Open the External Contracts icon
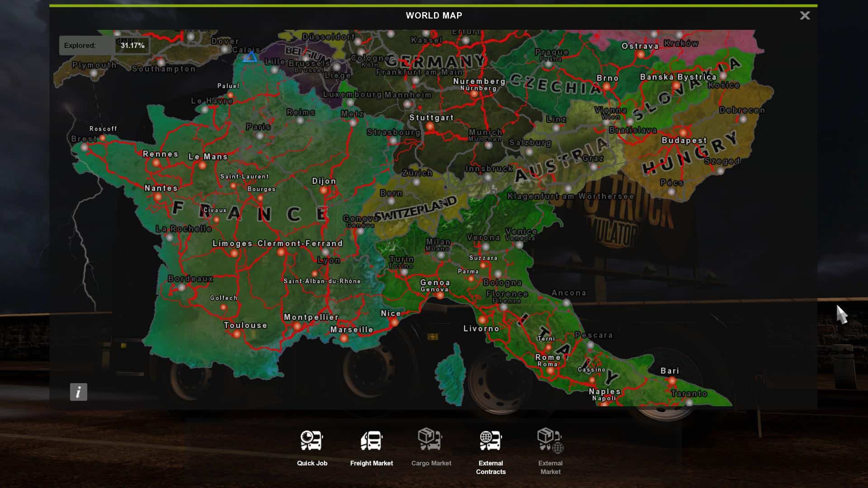The width and height of the screenshot is (868, 488). tap(491, 441)
